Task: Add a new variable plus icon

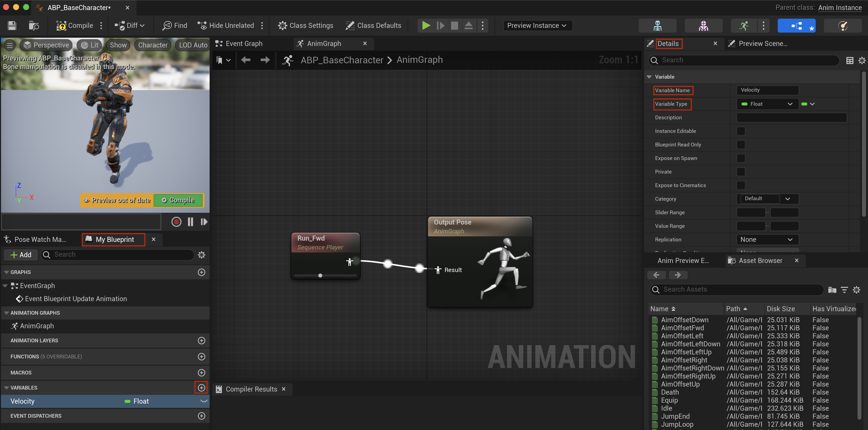Action: coord(202,388)
